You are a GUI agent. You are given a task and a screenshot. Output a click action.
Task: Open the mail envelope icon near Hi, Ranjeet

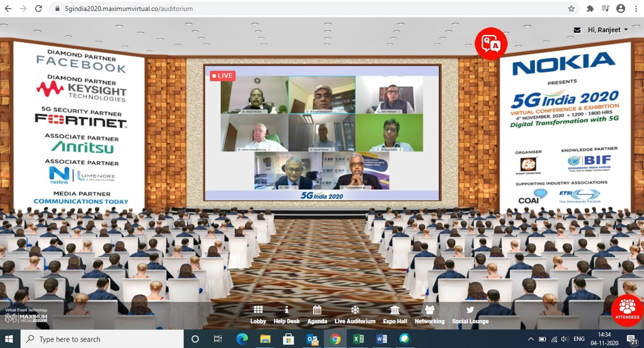577,30
